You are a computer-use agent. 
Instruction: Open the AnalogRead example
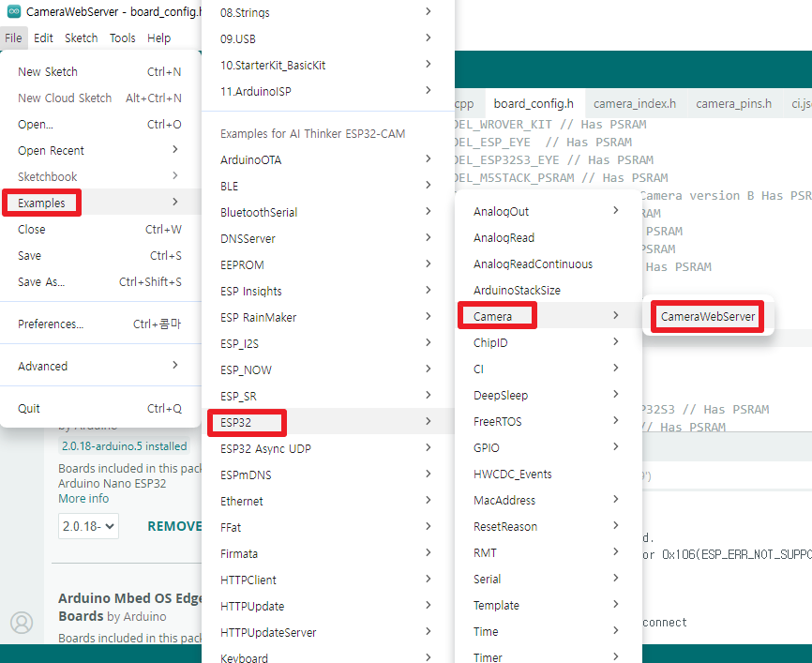(549, 238)
